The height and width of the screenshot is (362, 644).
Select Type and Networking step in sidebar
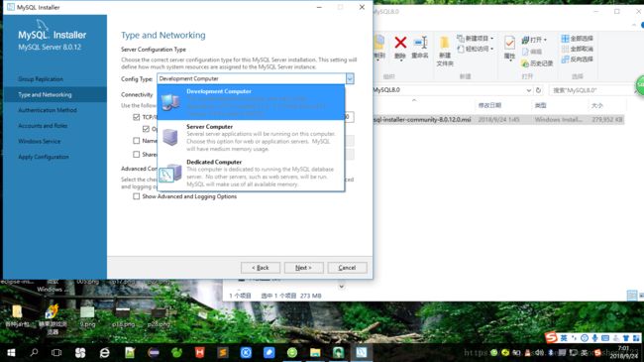[x=54, y=94]
